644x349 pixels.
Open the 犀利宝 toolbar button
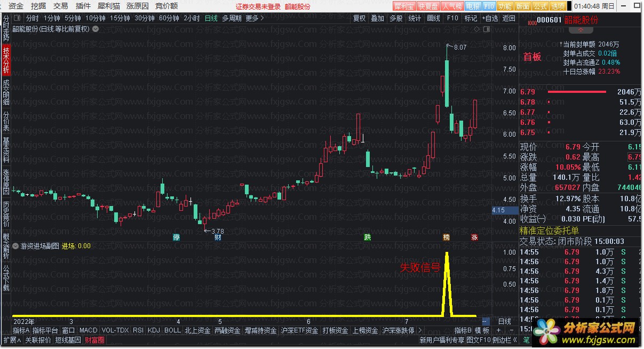(404, 6)
